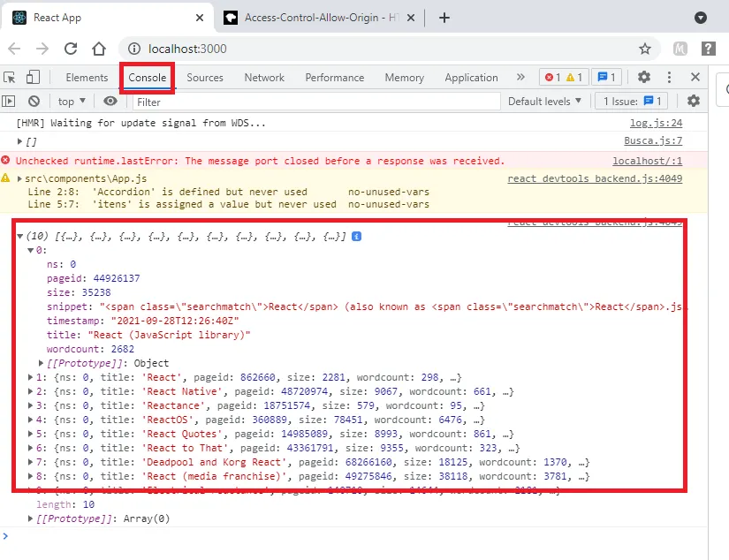
Task: Expand item 6 titled 'React to That'
Action: 30,448
